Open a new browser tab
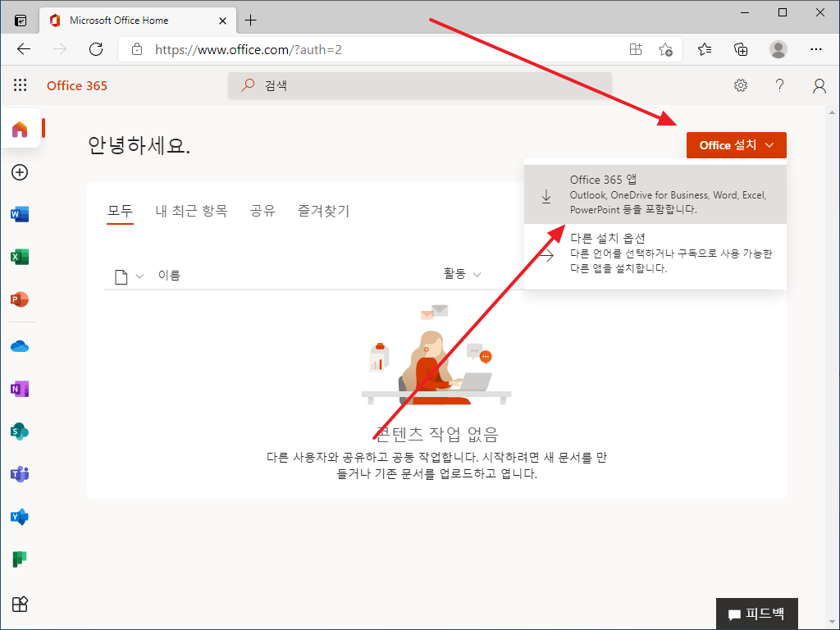 [251, 21]
